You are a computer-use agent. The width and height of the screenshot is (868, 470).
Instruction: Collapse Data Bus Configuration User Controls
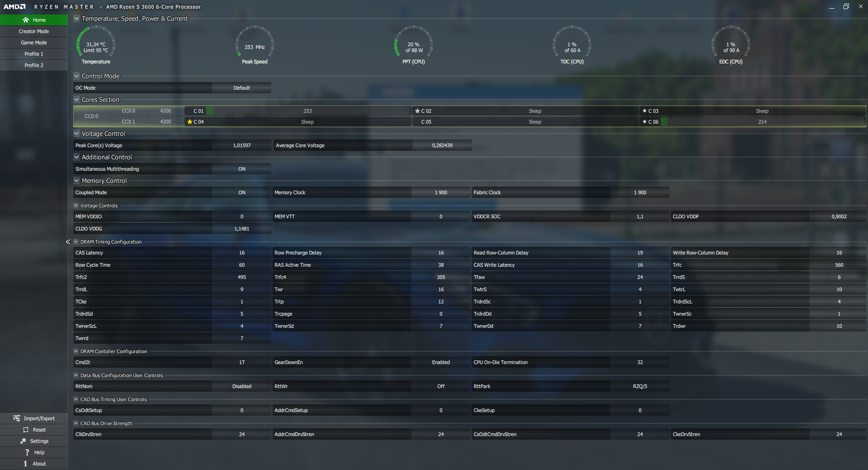click(76, 375)
